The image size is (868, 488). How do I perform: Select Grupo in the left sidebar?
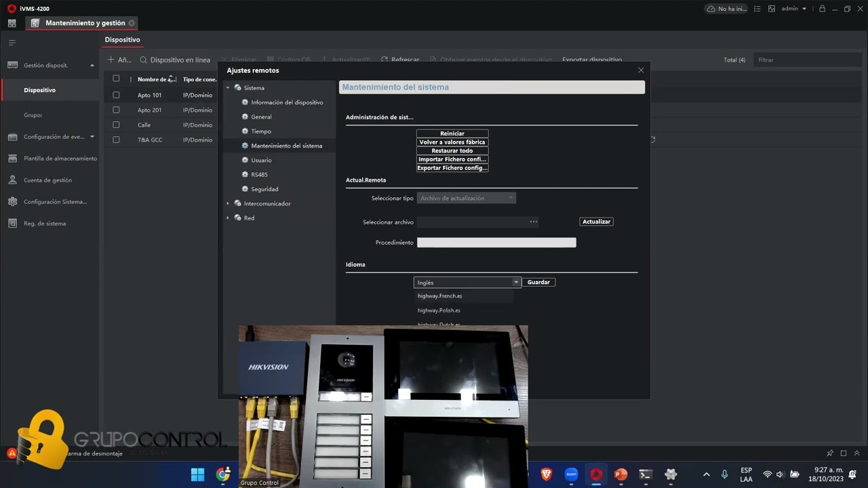(33, 115)
